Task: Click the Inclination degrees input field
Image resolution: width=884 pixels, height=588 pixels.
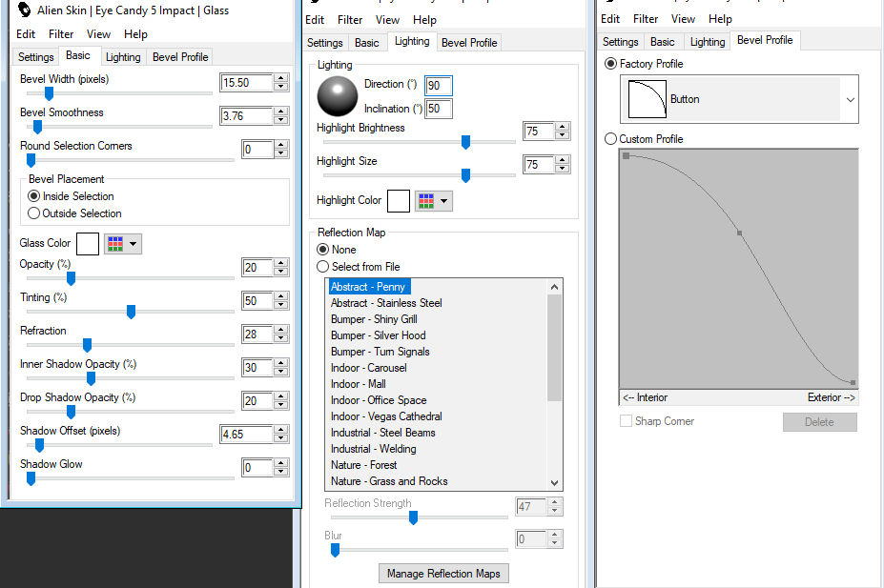Action: click(x=438, y=109)
